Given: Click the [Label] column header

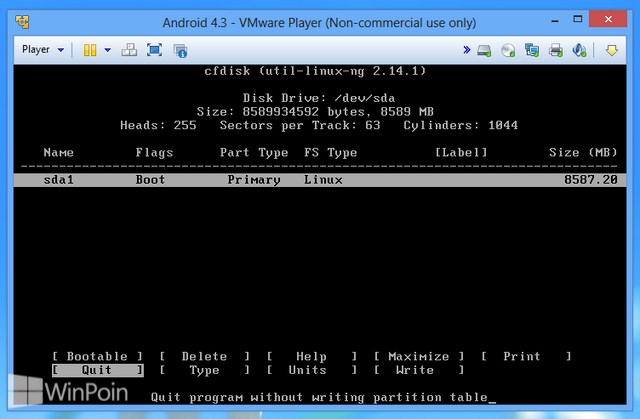Looking at the screenshot, I should (x=461, y=152).
